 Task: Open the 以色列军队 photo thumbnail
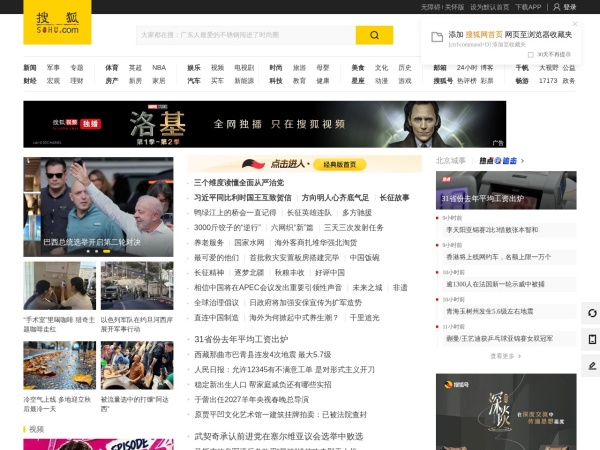pos(137,285)
